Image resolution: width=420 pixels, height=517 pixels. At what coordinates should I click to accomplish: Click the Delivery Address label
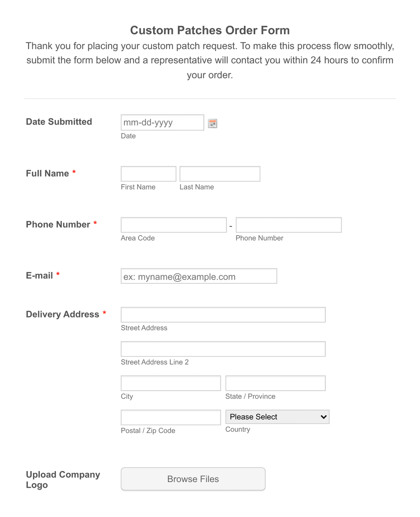pos(62,314)
